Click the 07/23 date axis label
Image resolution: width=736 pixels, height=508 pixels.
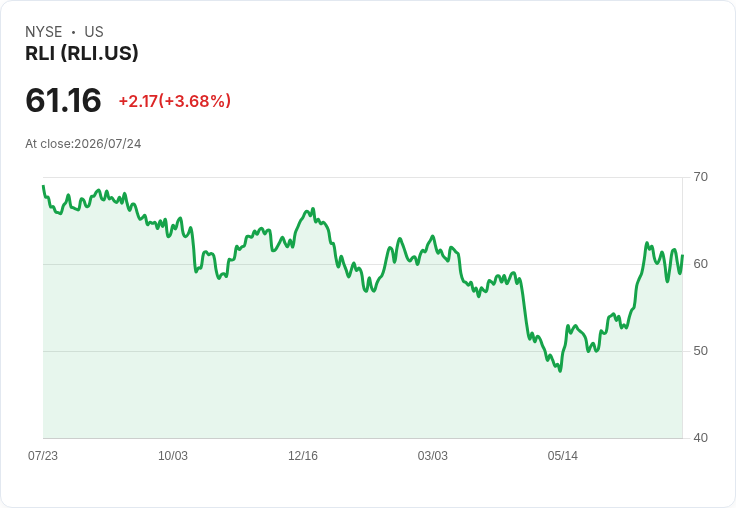43,456
